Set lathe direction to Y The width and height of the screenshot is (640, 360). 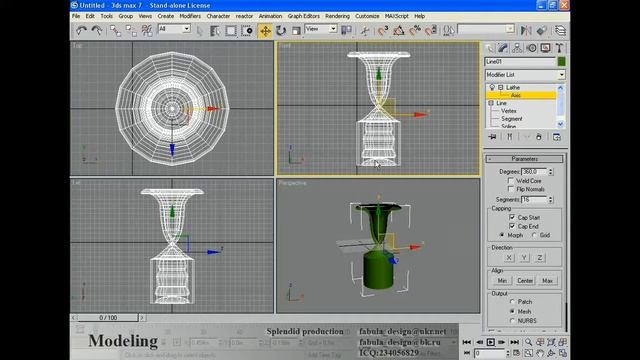coord(524,258)
